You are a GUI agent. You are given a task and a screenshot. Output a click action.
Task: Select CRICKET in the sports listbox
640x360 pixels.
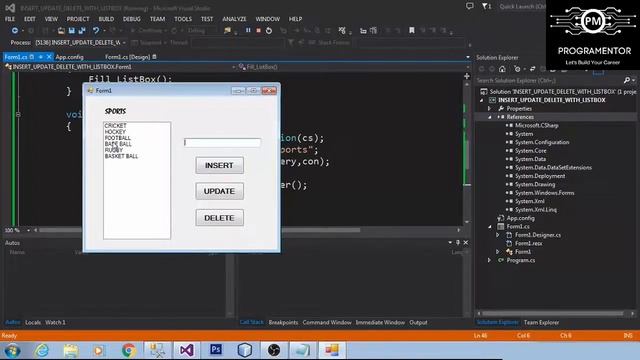click(x=116, y=126)
